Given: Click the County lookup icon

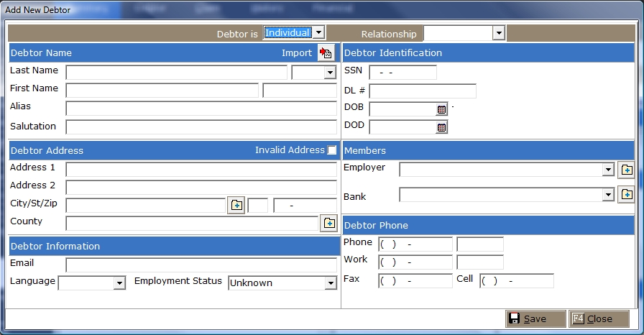Looking at the screenshot, I should click(x=328, y=223).
